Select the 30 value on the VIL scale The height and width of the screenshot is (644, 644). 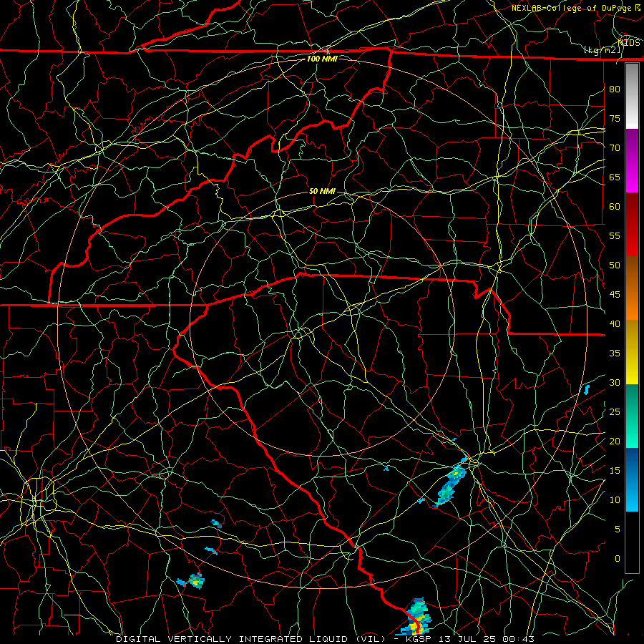pos(615,382)
